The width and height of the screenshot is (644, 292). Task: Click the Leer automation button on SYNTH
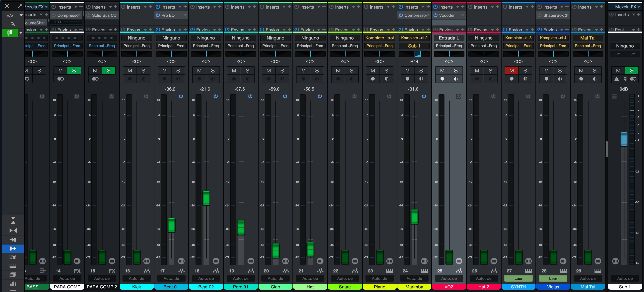coord(518,278)
